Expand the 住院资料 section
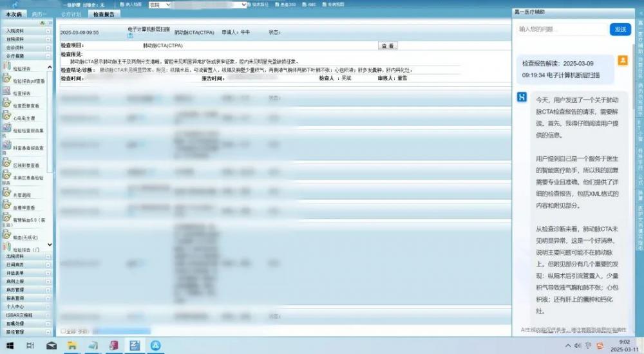The height and width of the screenshot is (354, 644). [48, 39]
